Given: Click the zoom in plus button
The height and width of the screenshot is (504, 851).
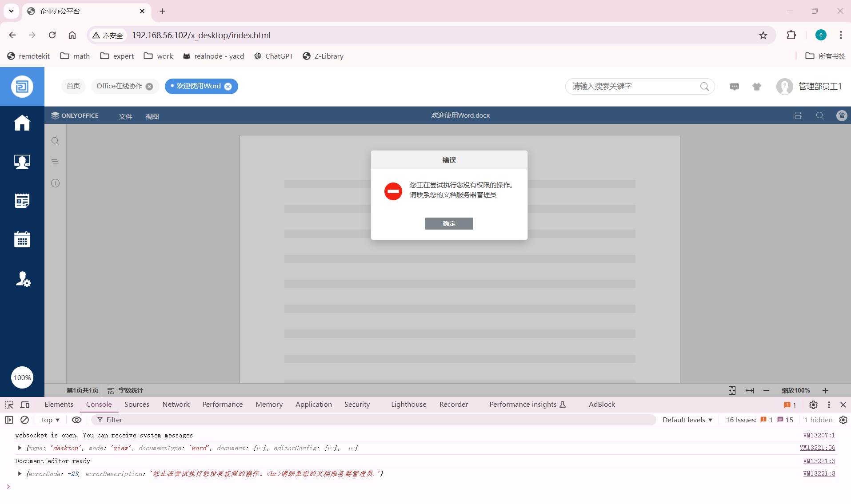Looking at the screenshot, I should [x=825, y=390].
